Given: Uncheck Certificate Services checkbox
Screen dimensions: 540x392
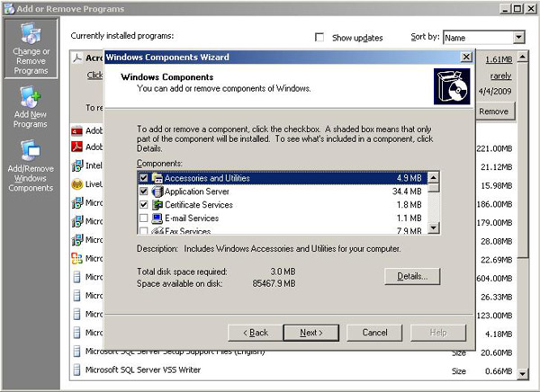Looking at the screenshot, I should tap(144, 205).
